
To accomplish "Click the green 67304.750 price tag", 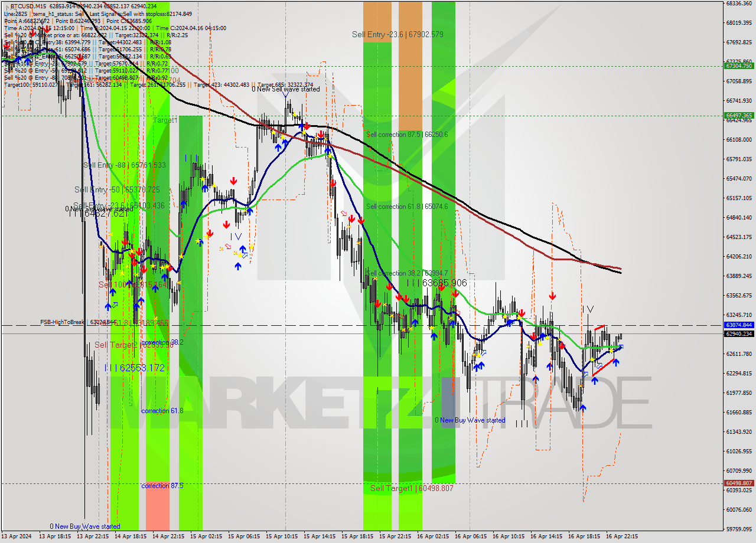I will point(738,66).
